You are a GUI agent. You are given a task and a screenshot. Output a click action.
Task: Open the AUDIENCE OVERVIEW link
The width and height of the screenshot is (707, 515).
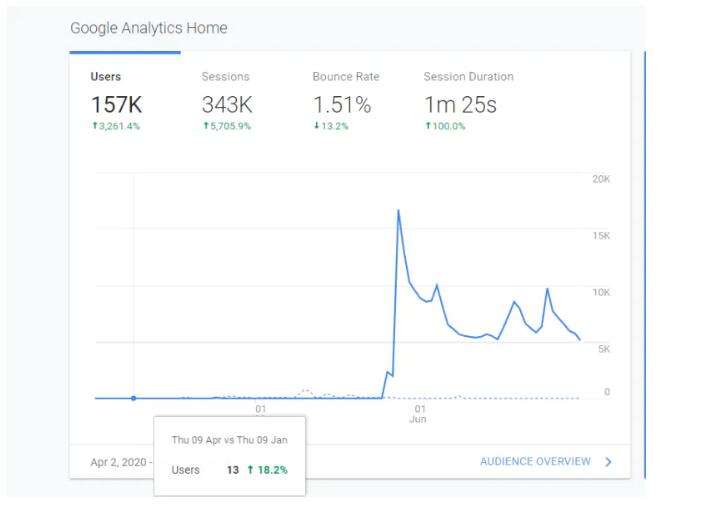click(x=535, y=461)
